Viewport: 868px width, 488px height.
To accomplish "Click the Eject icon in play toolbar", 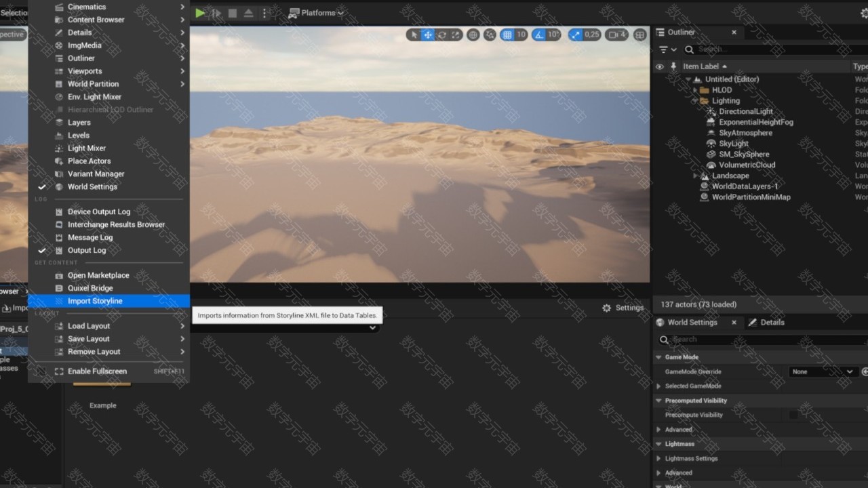I will [x=248, y=13].
